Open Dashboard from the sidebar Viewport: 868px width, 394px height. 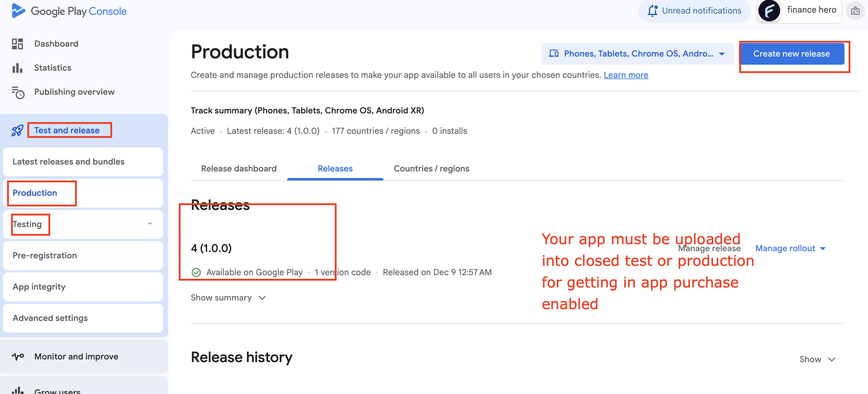(56, 43)
